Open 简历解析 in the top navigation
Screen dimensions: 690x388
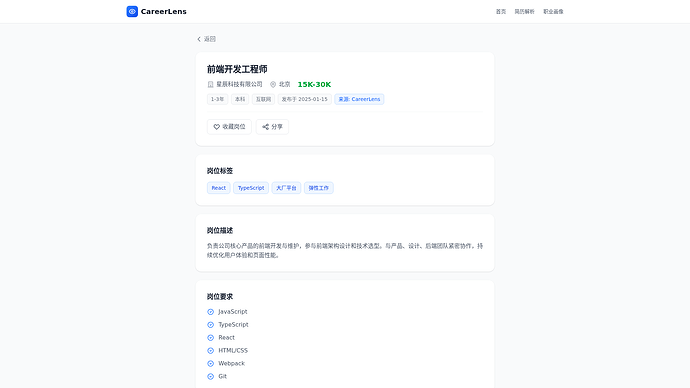(x=525, y=11)
